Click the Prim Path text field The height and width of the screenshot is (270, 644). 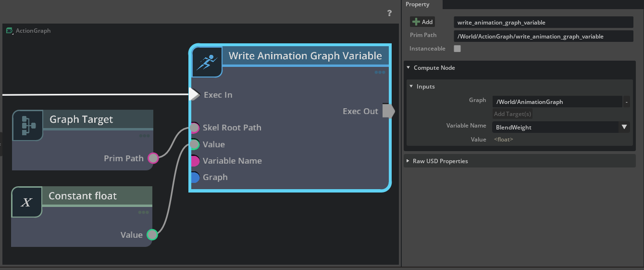click(x=543, y=37)
